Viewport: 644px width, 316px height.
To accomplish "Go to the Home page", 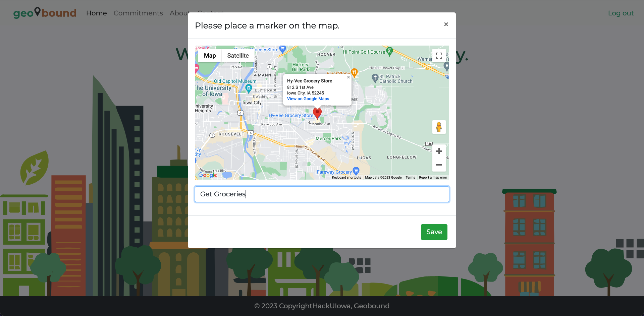I will tap(97, 13).
